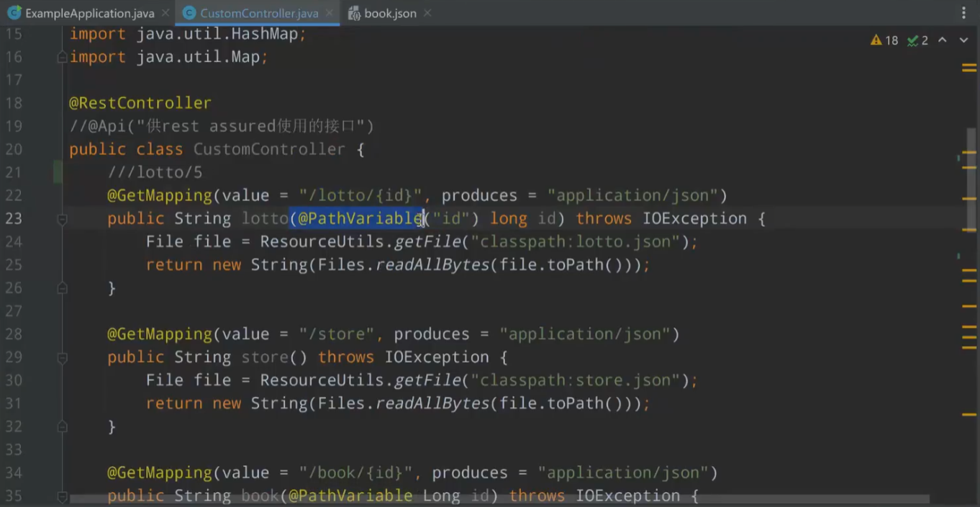Image resolution: width=980 pixels, height=507 pixels.
Task: Close the book.json tab
Action: point(427,13)
